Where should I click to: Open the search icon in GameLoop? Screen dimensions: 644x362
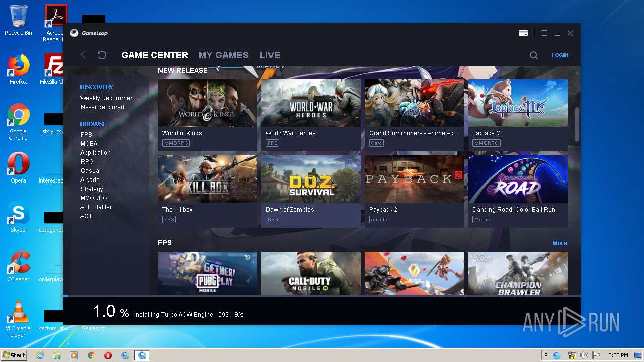tap(534, 55)
